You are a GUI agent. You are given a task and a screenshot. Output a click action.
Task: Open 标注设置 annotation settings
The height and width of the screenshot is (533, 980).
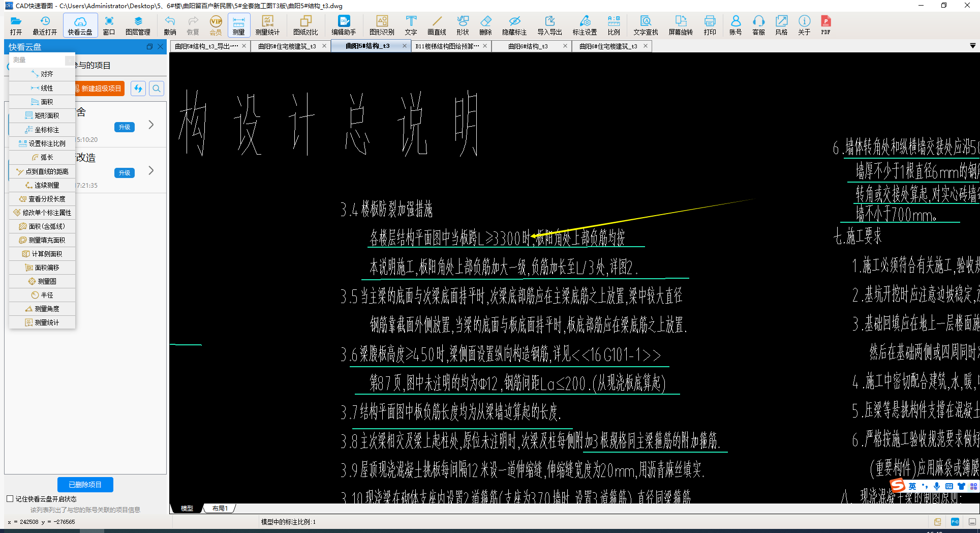coord(585,25)
